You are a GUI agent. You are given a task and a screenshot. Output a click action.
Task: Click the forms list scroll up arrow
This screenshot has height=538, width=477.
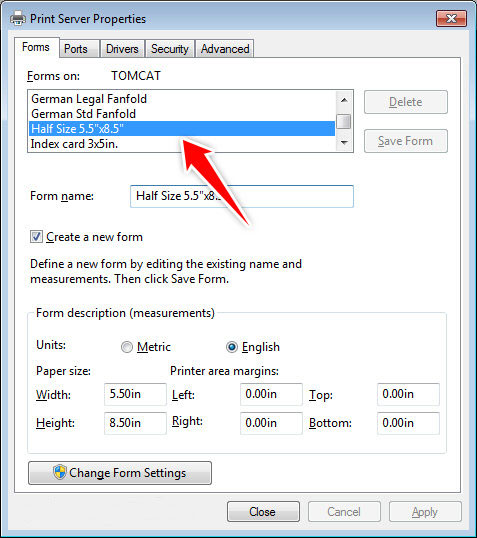point(344,100)
